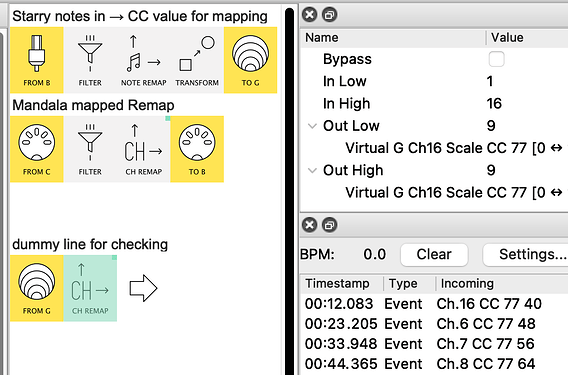The height and width of the screenshot is (375, 568).
Task: Undock the MIDI monitor panel
Action: [330, 225]
